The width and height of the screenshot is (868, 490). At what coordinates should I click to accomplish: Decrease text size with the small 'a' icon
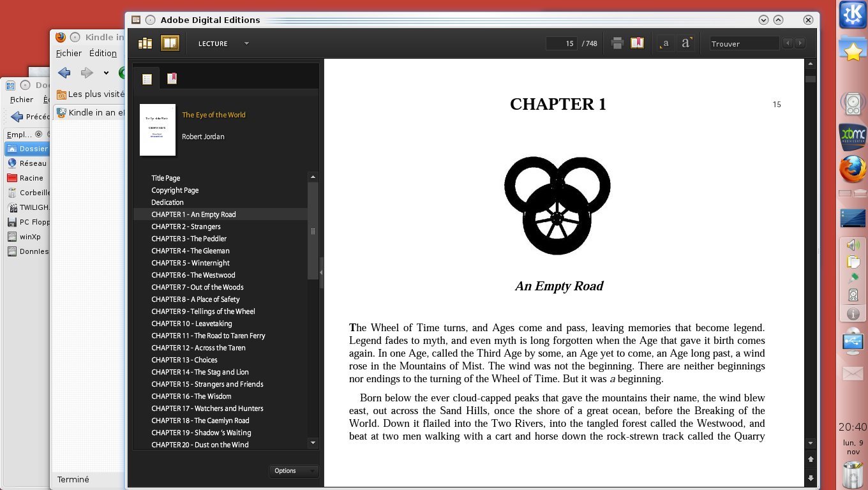(666, 43)
